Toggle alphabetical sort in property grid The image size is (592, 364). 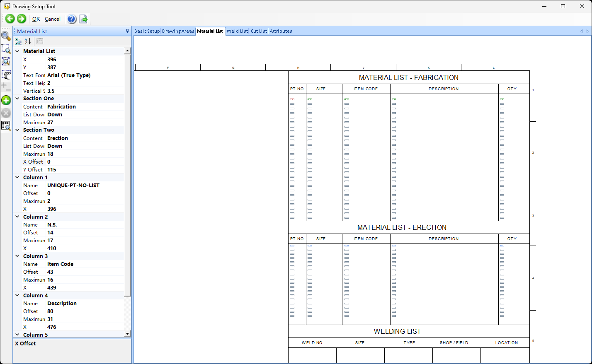tap(27, 41)
